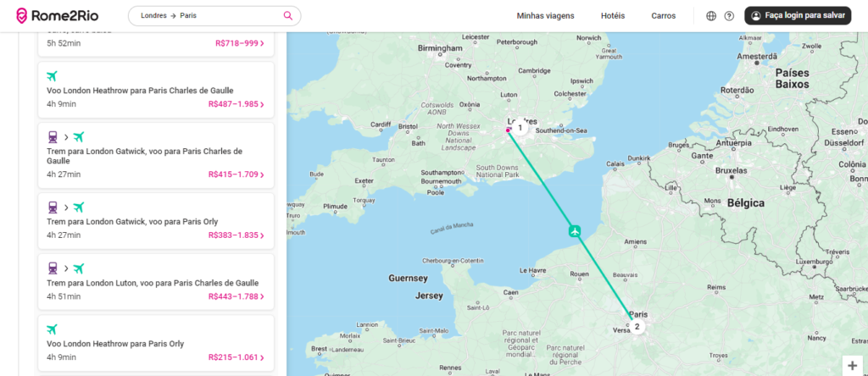868x376 pixels.
Task: Open the help question mark icon
Action: pyautogui.click(x=729, y=15)
